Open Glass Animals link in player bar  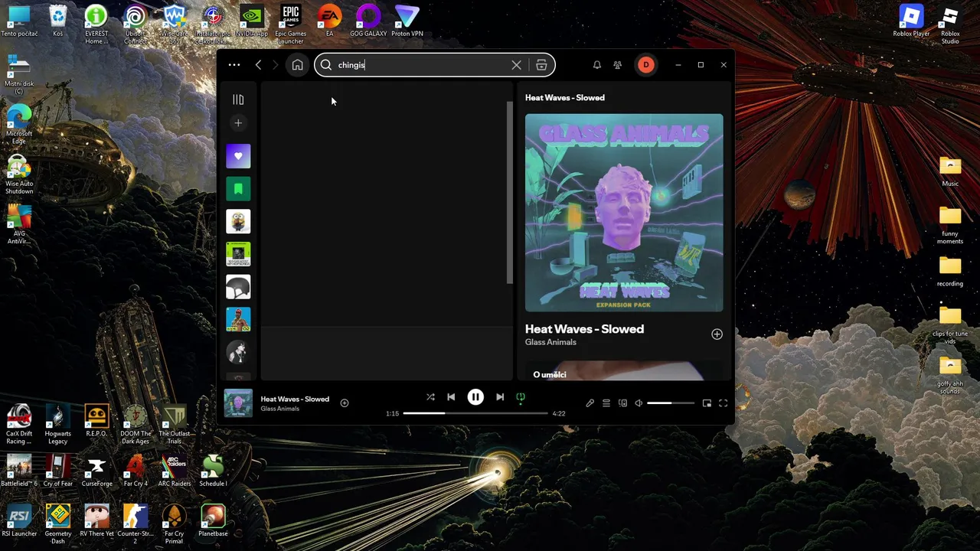coord(279,409)
